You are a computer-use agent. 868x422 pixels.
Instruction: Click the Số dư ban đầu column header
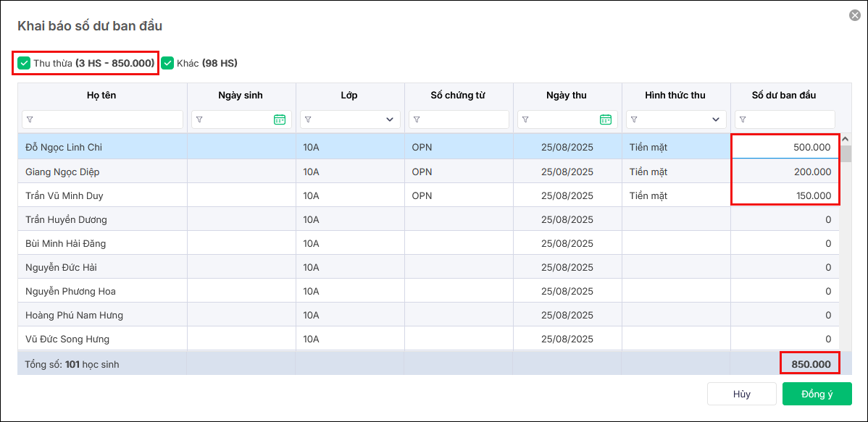point(784,95)
